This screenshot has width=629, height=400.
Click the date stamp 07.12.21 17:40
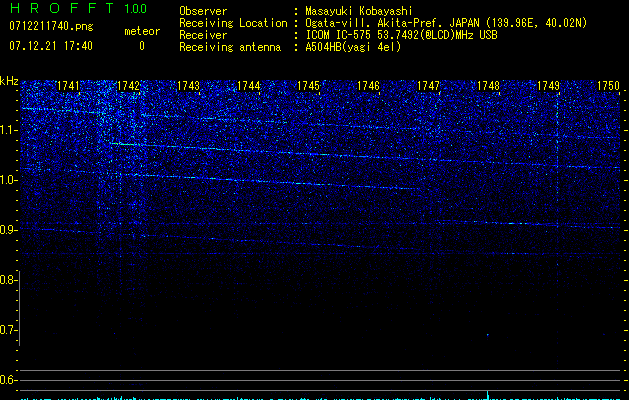[51, 46]
